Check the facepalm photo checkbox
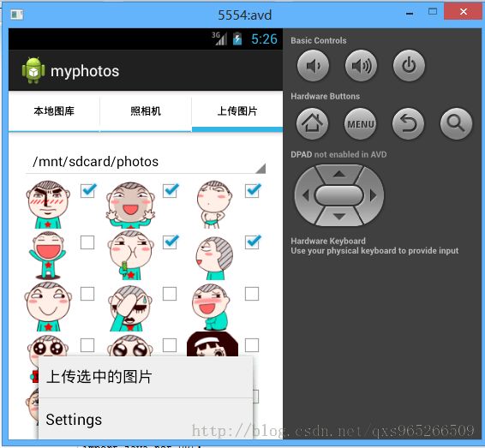The image size is (485, 448). (x=170, y=294)
